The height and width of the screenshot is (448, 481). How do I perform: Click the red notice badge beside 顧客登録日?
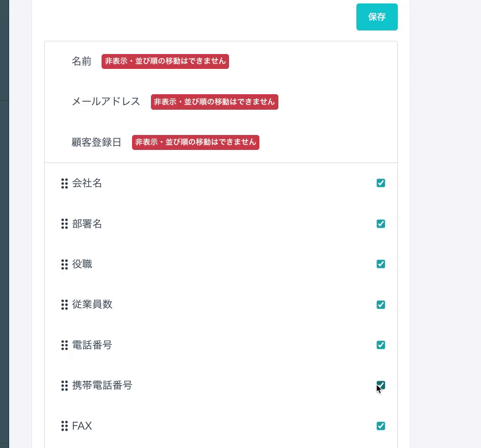pos(196,142)
